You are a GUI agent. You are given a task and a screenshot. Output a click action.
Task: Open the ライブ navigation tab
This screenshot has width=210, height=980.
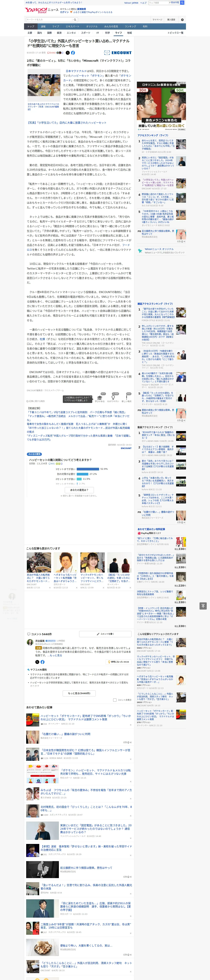click(56, 27)
